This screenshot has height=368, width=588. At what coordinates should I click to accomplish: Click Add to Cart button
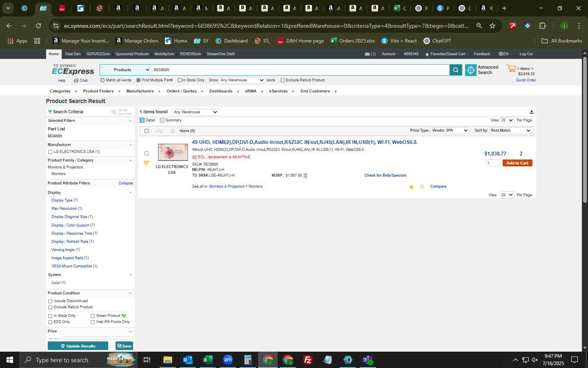click(x=517, y=163)
